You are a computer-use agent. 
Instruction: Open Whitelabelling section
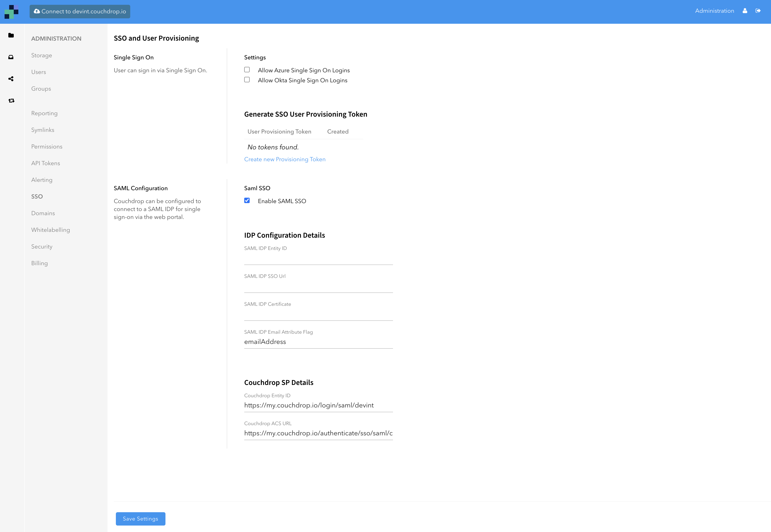51,230
